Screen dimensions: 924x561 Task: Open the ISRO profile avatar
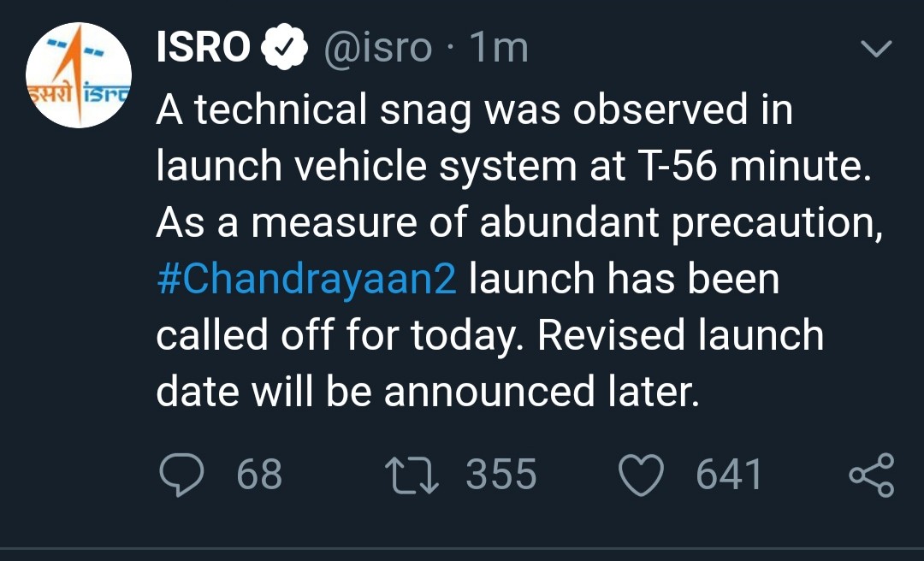pos(79,75)
